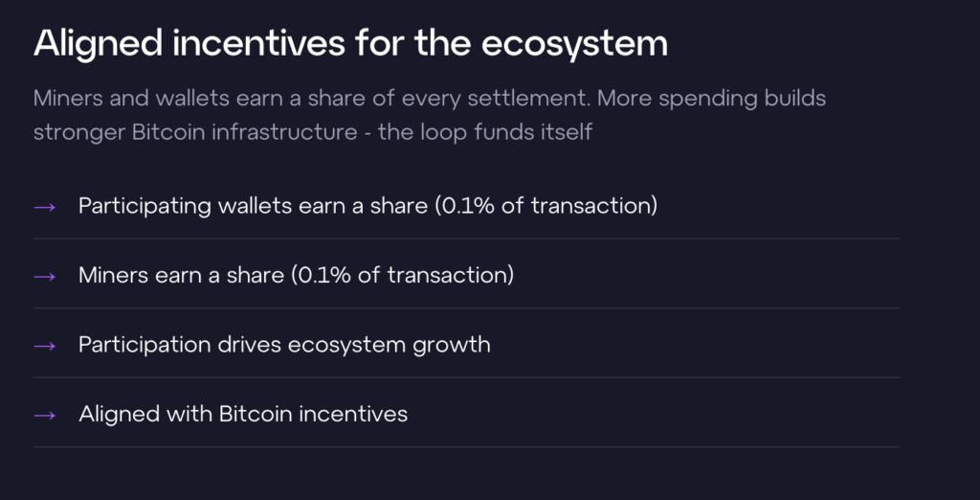Open the Miners earn a share list item
This screenshot has height=500, width=980.
tap(297, 275)
